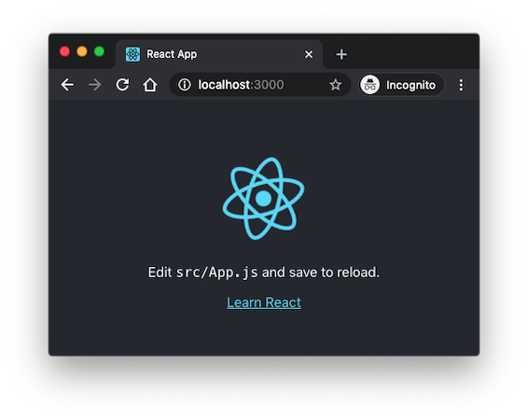Image resolution: width=528 pixels, height=420 pixels.
Task: Open the Incognito profile button
Action: pos(401,85)
